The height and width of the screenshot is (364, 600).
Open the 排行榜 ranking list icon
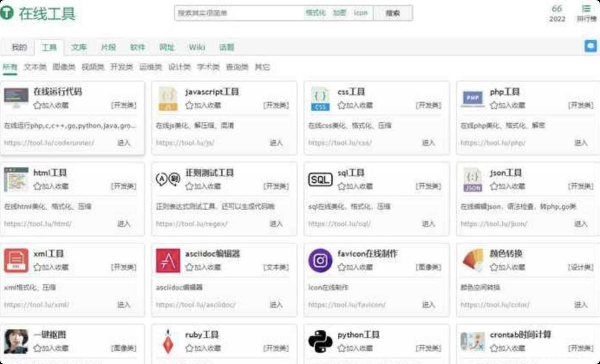[586, 13]
